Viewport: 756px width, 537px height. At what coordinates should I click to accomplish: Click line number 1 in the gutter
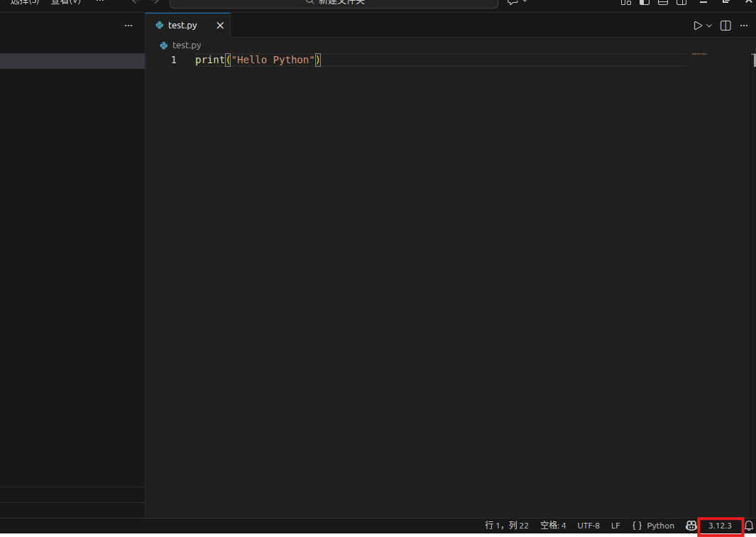coord(173,60)
